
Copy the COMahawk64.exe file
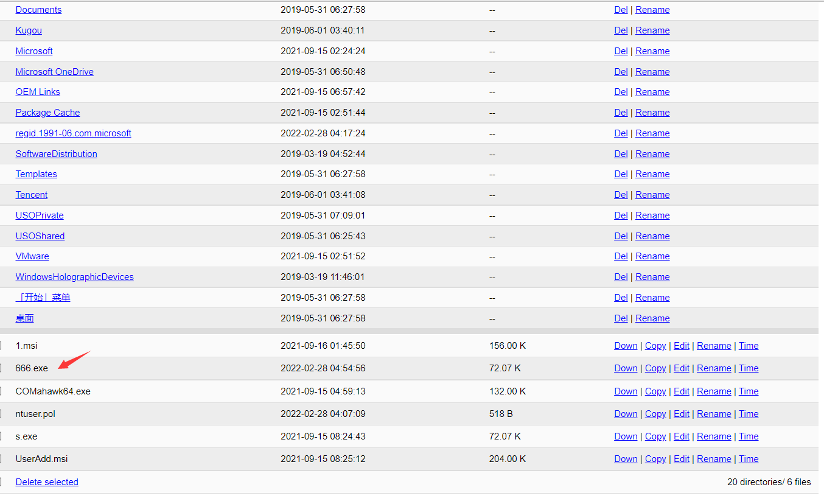point(655,391)
